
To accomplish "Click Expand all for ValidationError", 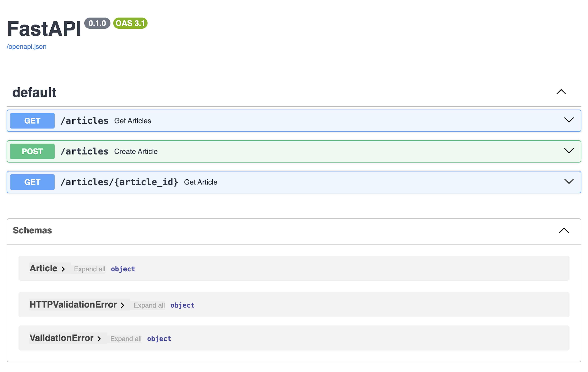I will (x=126, y=339).
